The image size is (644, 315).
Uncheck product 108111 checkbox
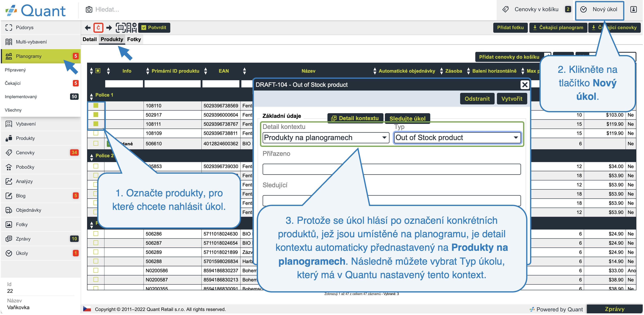pyautogui.click(x=96, y=124)
